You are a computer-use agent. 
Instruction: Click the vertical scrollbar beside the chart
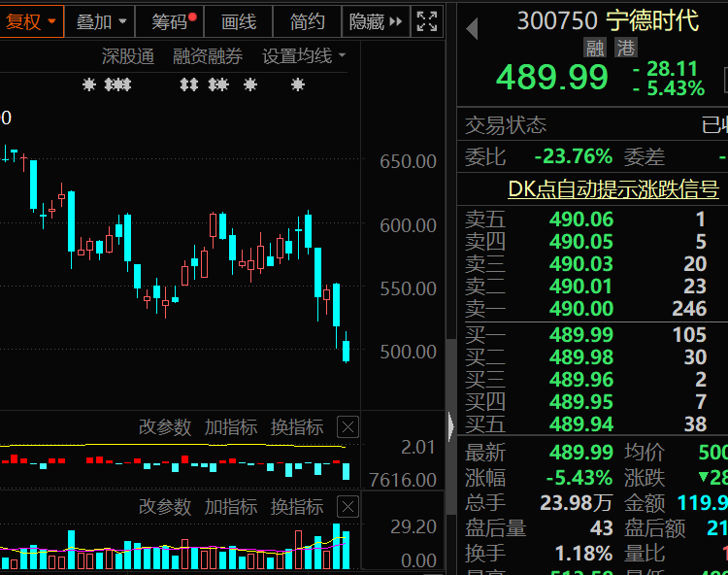tap(450, 426)
